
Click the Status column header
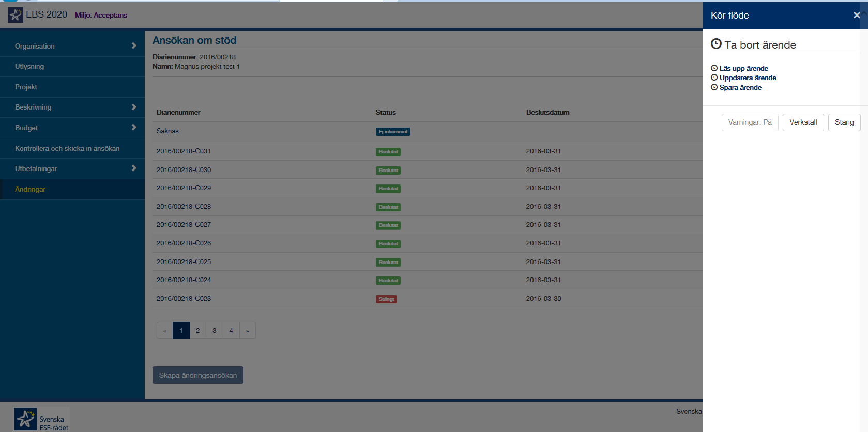pos(386,112)
